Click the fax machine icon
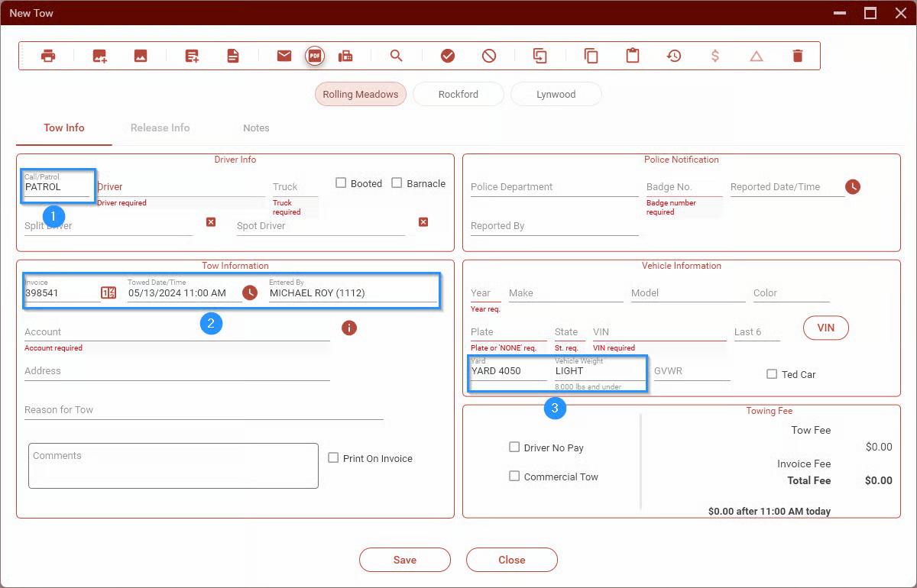 click(x=345, y=56)
